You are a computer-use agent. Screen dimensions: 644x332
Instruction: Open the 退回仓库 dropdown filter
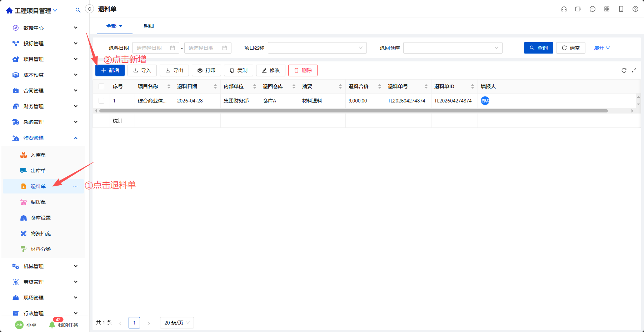point(453,48)
